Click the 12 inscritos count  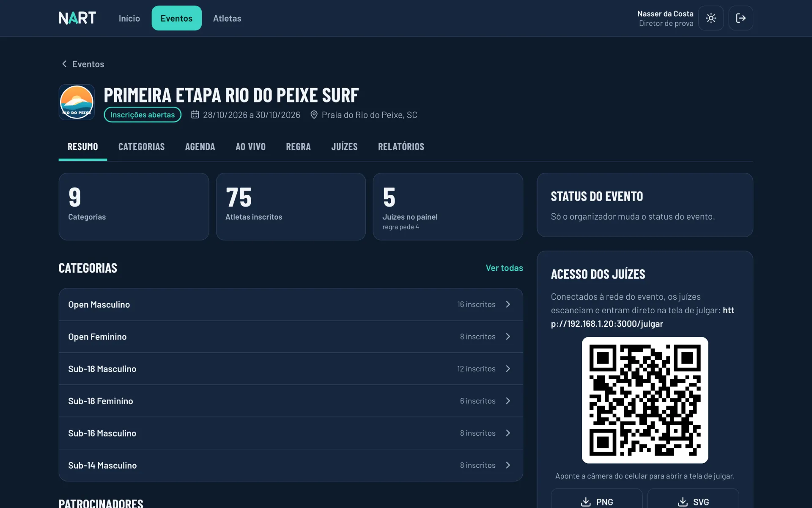(476, 369)
